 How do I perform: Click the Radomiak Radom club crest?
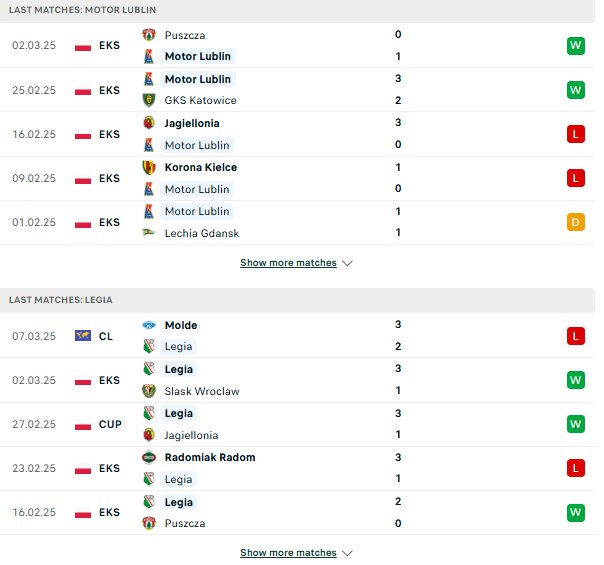tap(149, 457)
